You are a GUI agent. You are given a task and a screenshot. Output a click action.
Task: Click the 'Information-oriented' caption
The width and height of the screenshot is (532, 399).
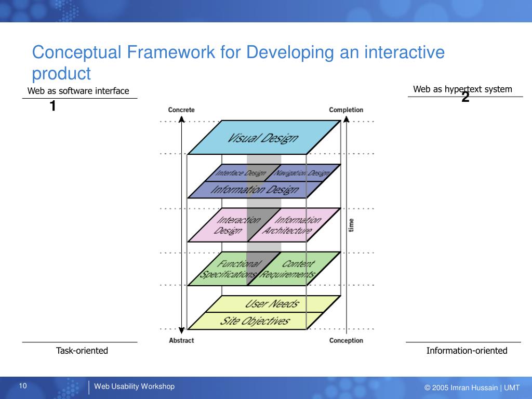click(x=467, y=351)
